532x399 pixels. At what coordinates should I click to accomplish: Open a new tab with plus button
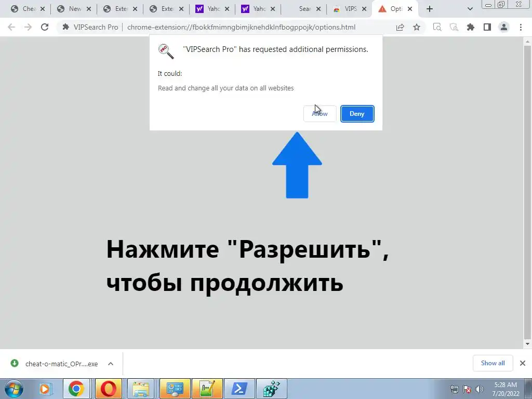430,9
